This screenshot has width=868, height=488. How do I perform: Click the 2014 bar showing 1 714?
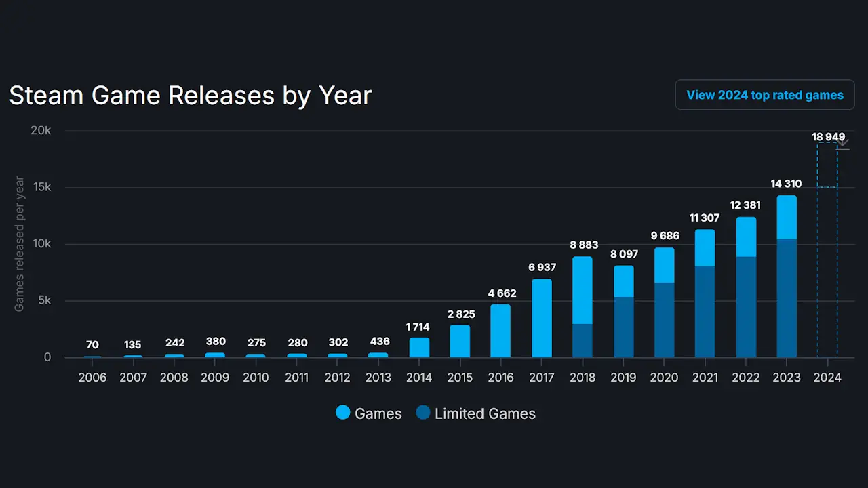[x=419, y=348]
